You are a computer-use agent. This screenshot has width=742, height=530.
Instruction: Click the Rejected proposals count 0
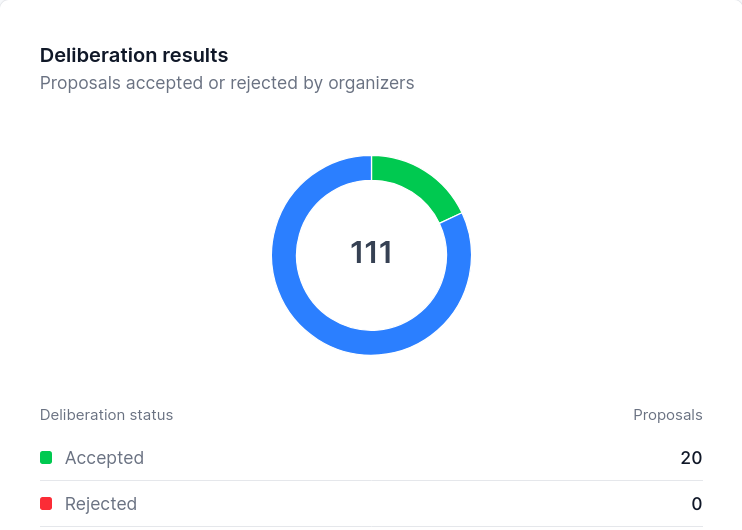tap(697, 504)
